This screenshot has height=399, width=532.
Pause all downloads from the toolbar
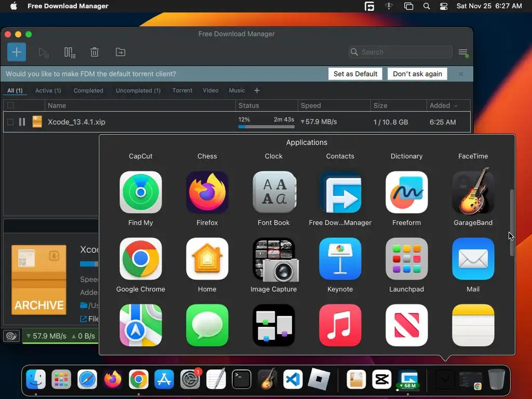coord(70,52)
